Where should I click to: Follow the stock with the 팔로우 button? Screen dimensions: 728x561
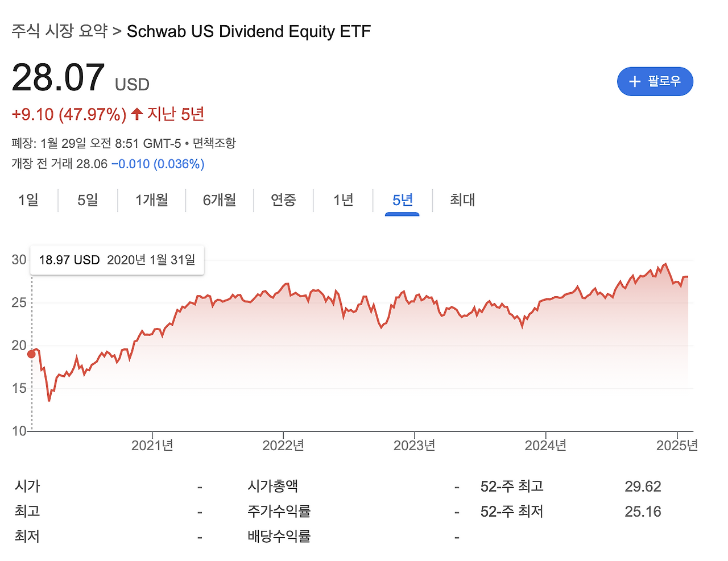655,81
